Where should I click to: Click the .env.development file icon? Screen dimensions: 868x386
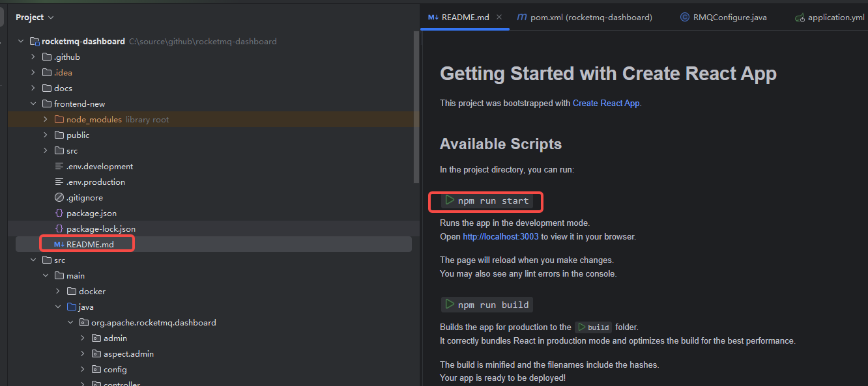coord(59,166)
